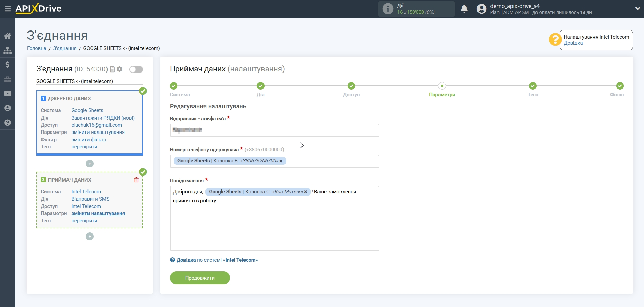Add step between source and receiver
The image size is (644, 307).
[90, 164]
